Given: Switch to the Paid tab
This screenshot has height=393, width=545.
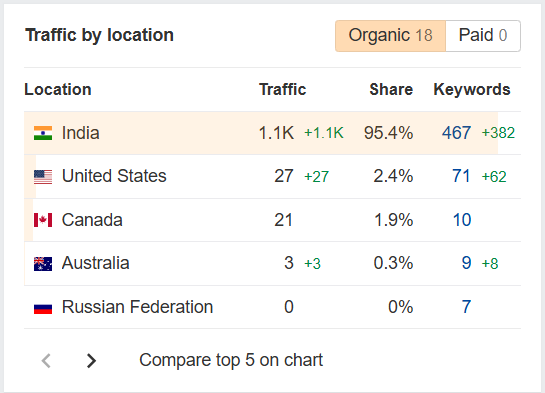Looking at the screenshot, I should click(x=483, y=36).
